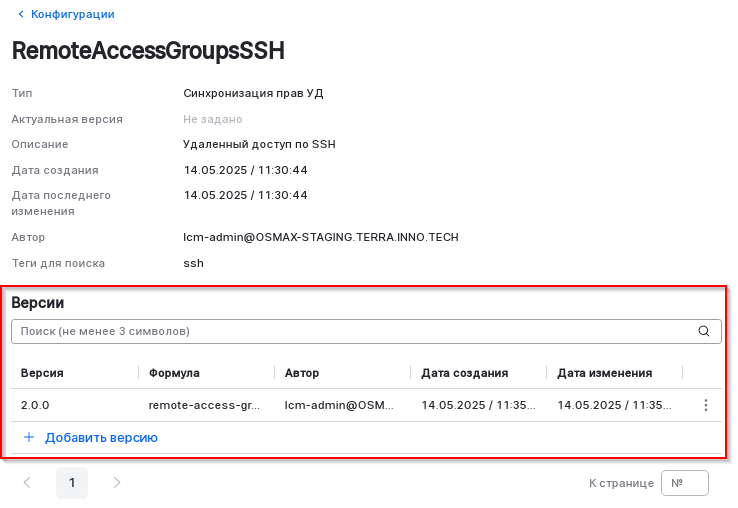Click the Дата изменения column header
The width and height of the screenshot is (738, 508).
tap(605, 373)
